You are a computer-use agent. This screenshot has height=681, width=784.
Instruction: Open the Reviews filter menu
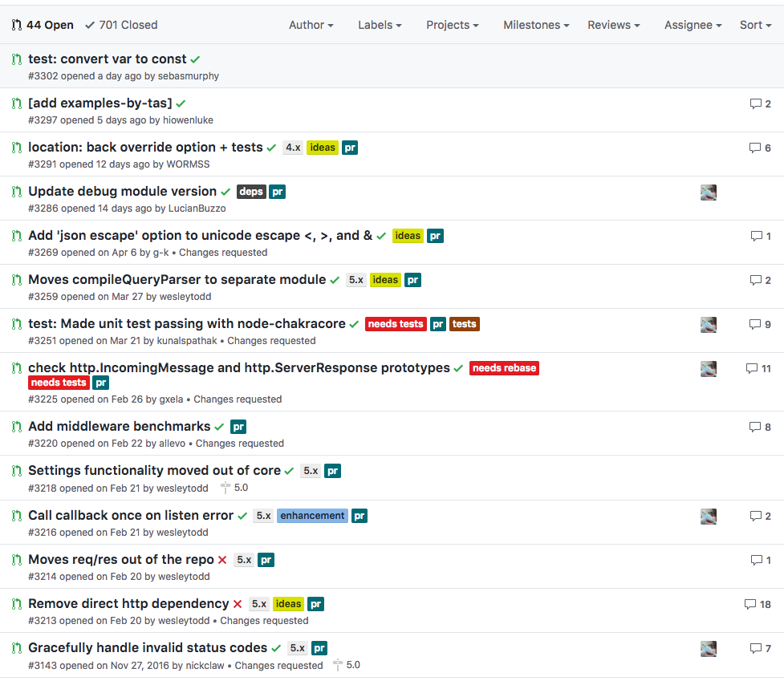[613, 25]
